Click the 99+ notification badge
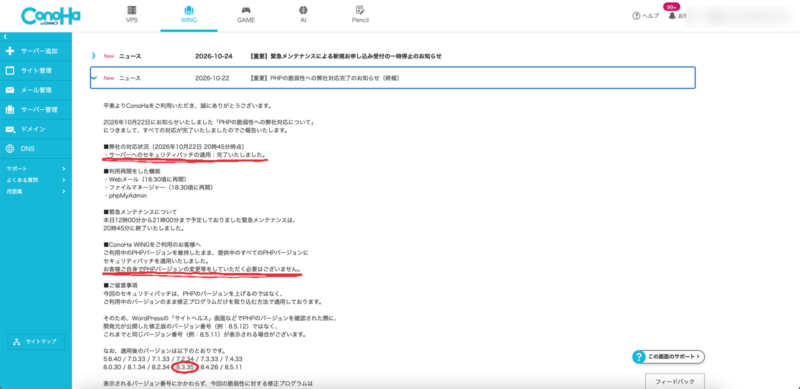Screen dimensions: 800x389 (671, 7)
